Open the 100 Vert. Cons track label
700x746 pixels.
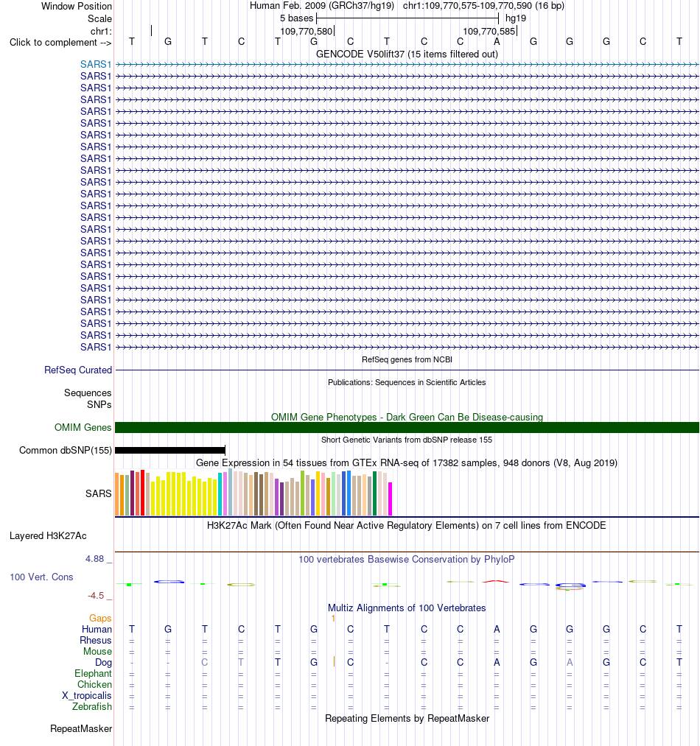tap(41, 577)
